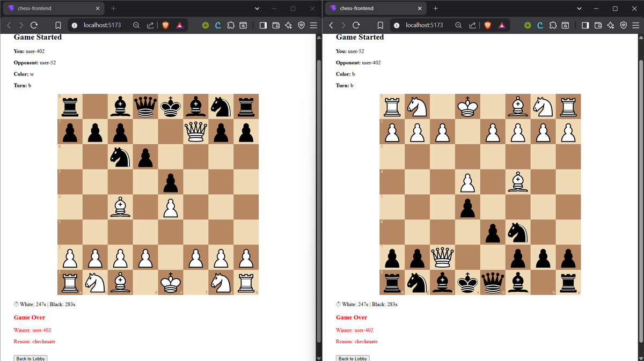Open Leo AI in the right window
644x361 pixels.
click(611, 25)
